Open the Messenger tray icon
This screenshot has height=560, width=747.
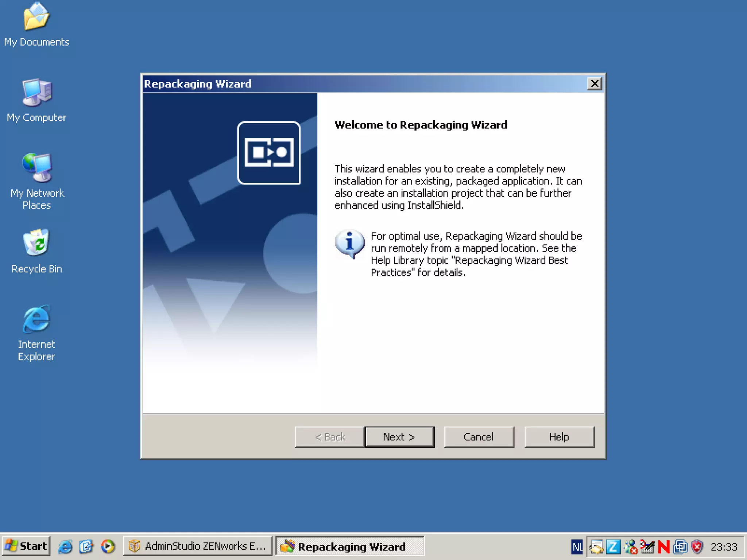pyautogui.click(x=630, y=547)
